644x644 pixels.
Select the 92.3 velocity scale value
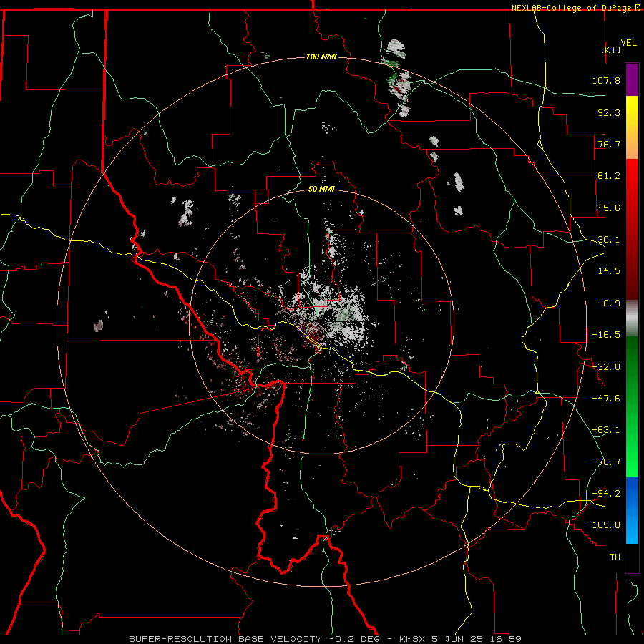609,112
